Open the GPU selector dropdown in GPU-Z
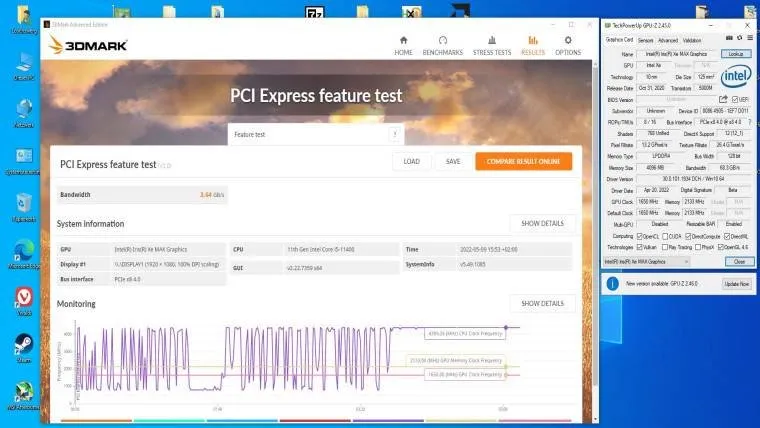This screenshot has height=428, width=760. tap(646, 262)
